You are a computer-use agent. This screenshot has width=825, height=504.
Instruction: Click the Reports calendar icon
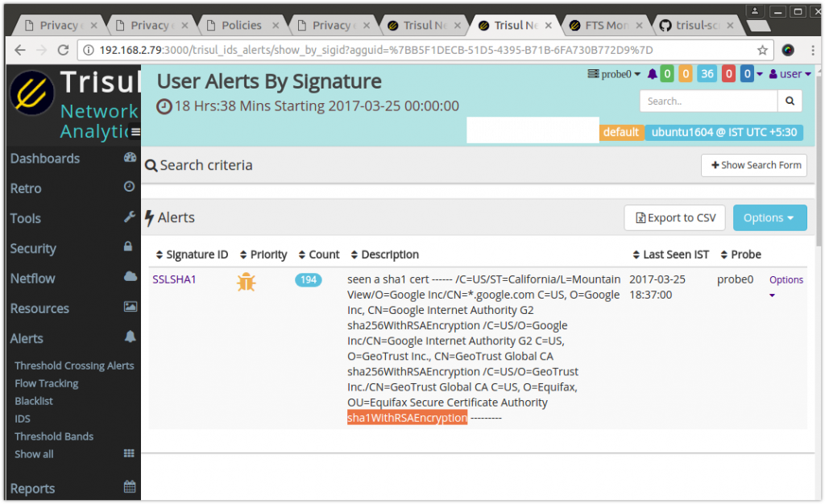[130, 486]
